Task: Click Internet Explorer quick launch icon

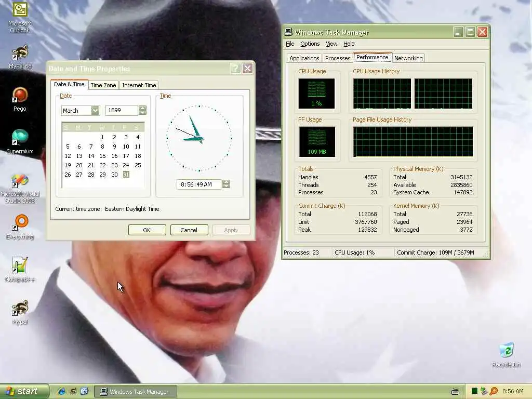Action: [x=61, y=391]
